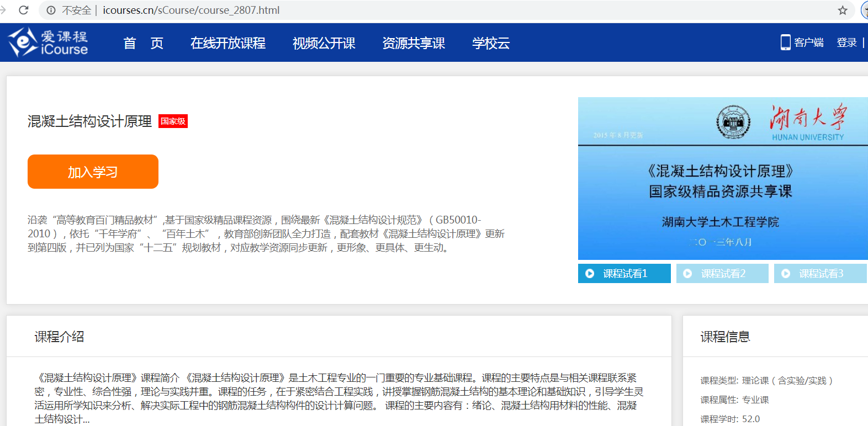Click the browser address bar URL
Image resolution: width=868 pixels, height=426 pixels.
click(191, 10)
